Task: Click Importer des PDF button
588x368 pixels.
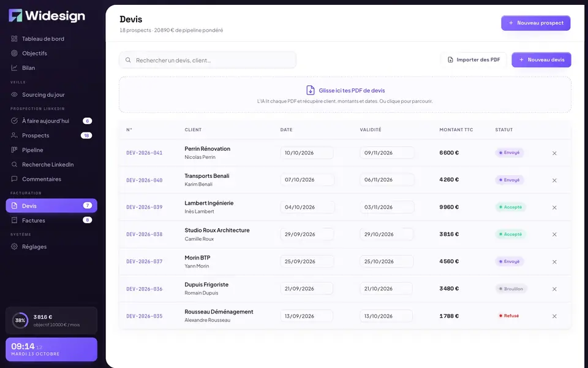Action: click(x=473, y=59)
